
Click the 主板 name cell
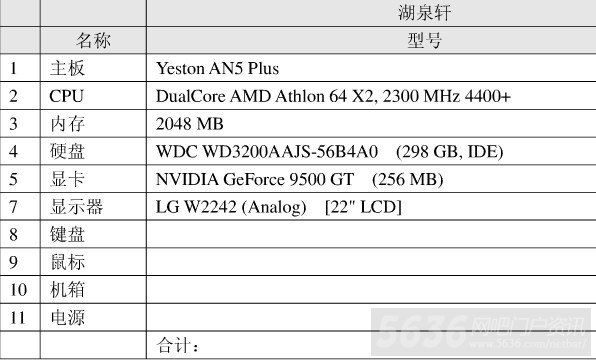(93, 68)
